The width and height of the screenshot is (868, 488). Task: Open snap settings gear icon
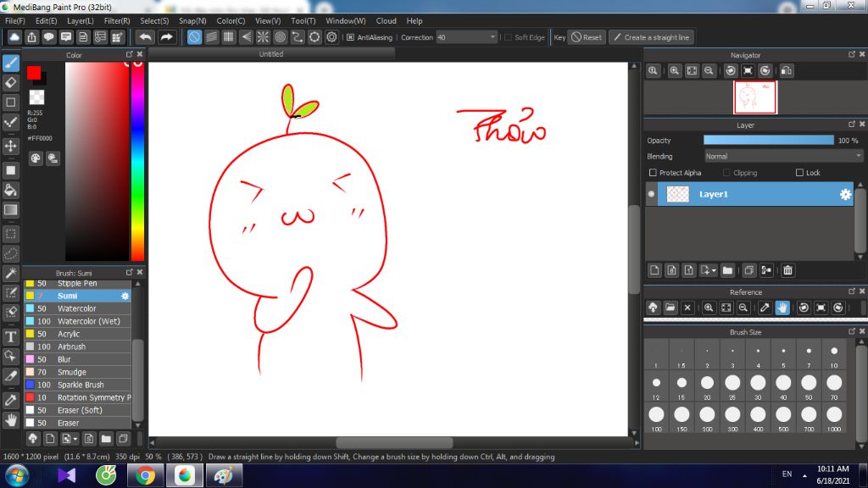331,37
